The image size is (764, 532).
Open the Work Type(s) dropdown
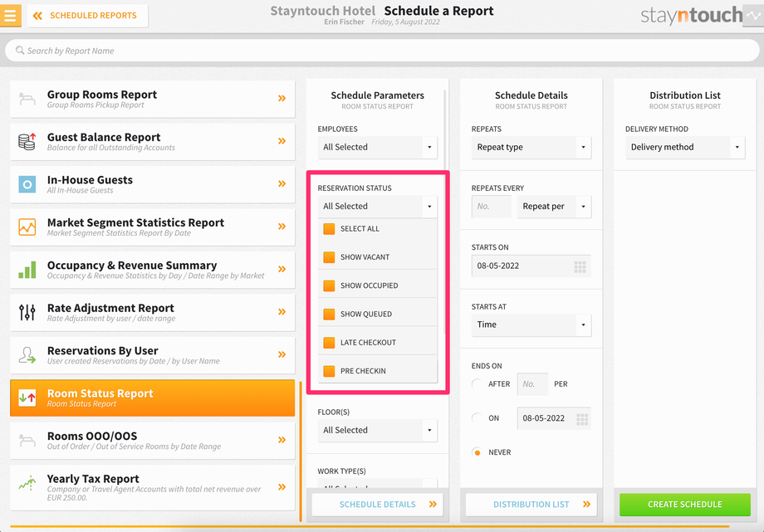(378, 483)
